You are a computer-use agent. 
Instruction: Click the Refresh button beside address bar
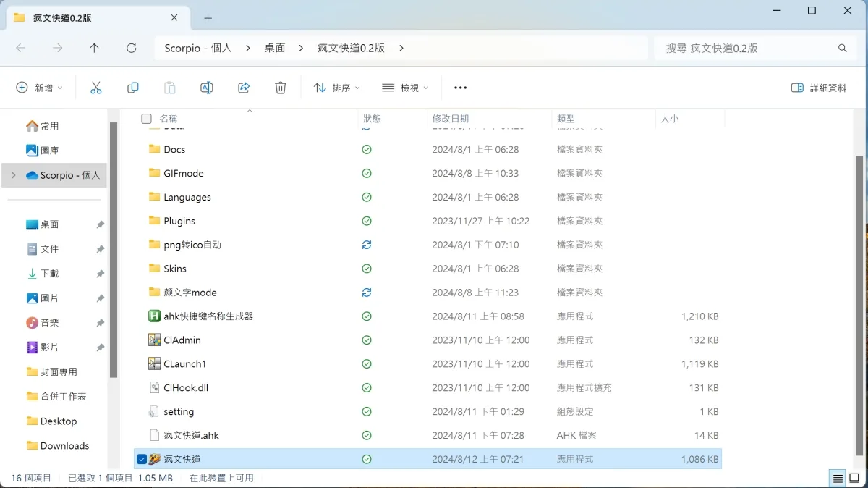point(131,48)
